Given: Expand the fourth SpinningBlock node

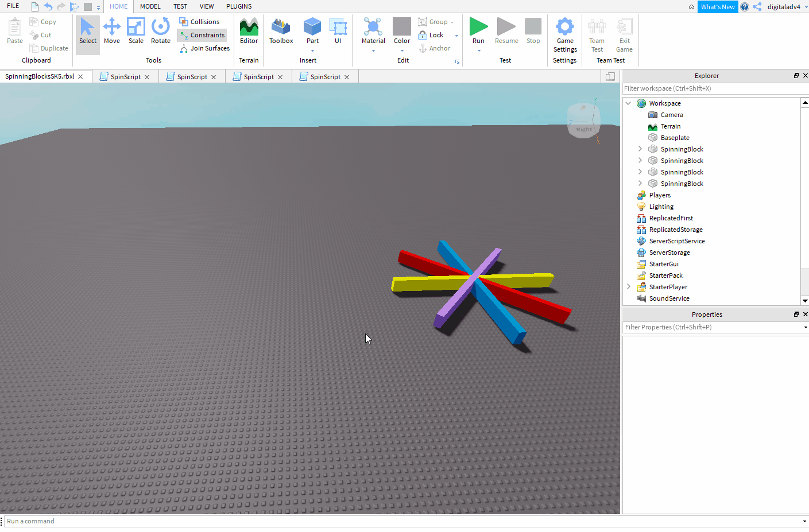Looking at the screenshot, I should pyautogui.click(x=640, y=184).
